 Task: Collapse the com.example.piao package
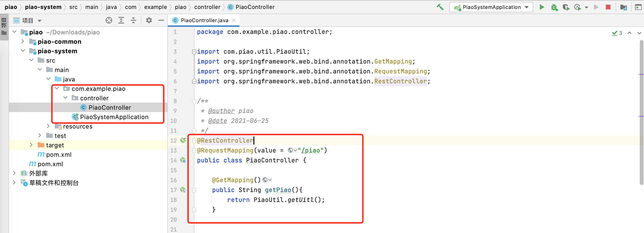[57, 88]
